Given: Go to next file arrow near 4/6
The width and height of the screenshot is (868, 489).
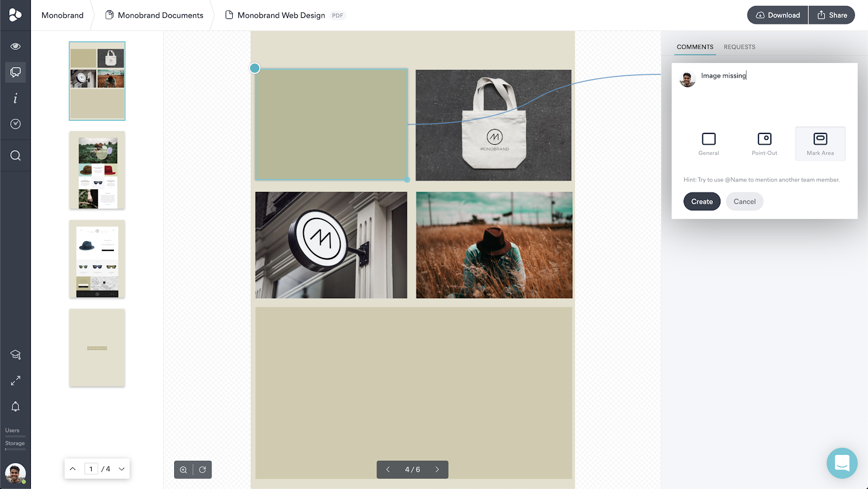Looking at the screenshot, I should pyautogui.click(x=437, y=469).
